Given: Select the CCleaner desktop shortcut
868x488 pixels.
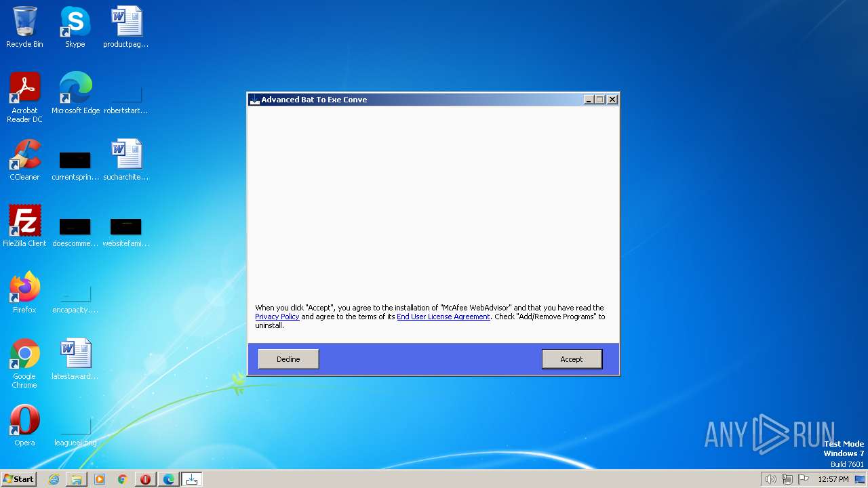Looking at the screenshot, I should tap(24, 160).
